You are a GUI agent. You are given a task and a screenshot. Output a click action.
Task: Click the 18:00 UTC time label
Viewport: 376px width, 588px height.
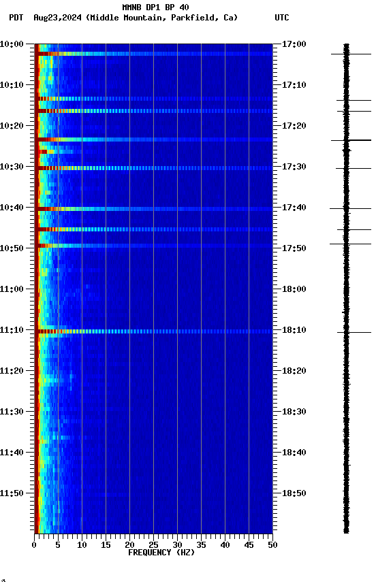294,289
